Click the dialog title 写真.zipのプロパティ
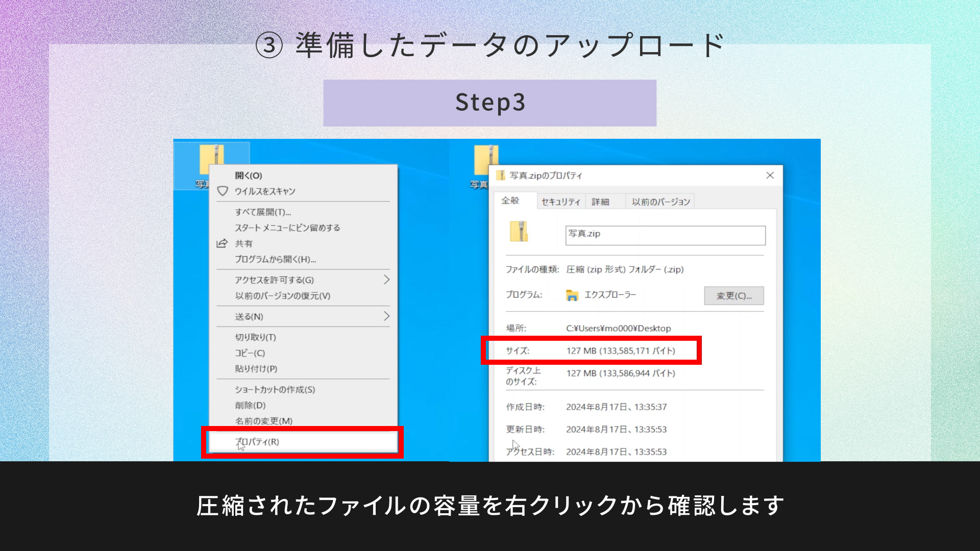The height and width of the screenshot is (551, 980). tap(546, 176)
